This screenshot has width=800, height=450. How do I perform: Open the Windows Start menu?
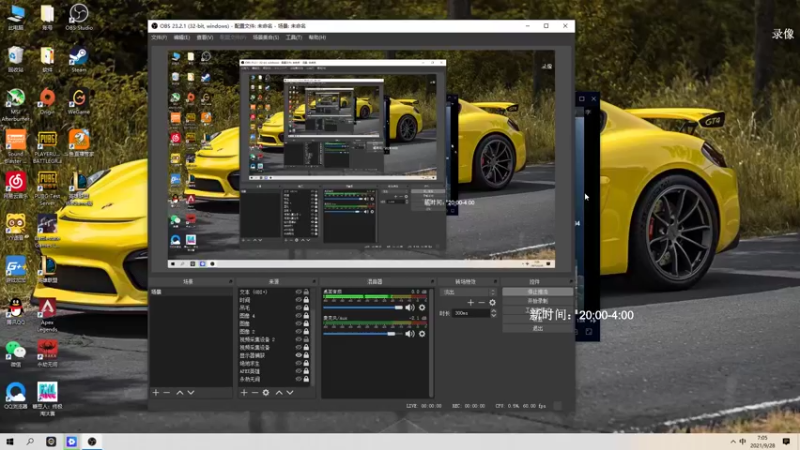[10, 441]
